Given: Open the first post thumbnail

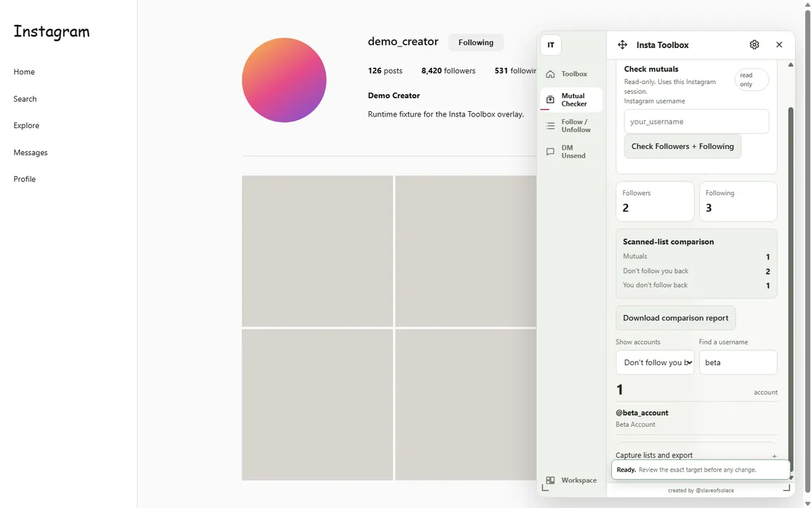Looking at the screenshot, I should point(317,251).
